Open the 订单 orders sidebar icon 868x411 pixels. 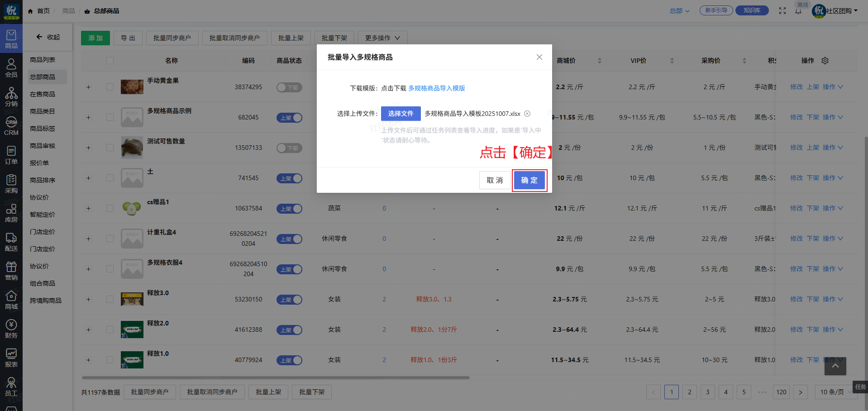coord(11,155)
